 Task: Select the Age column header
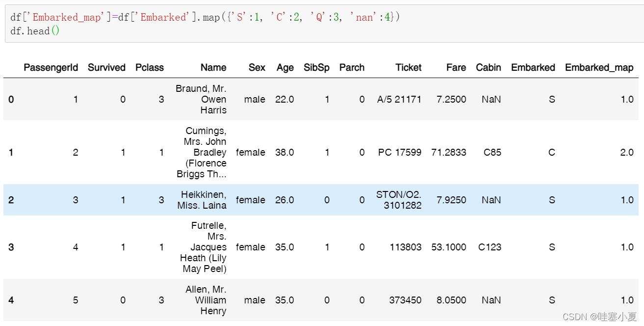[x=285, y=67]
